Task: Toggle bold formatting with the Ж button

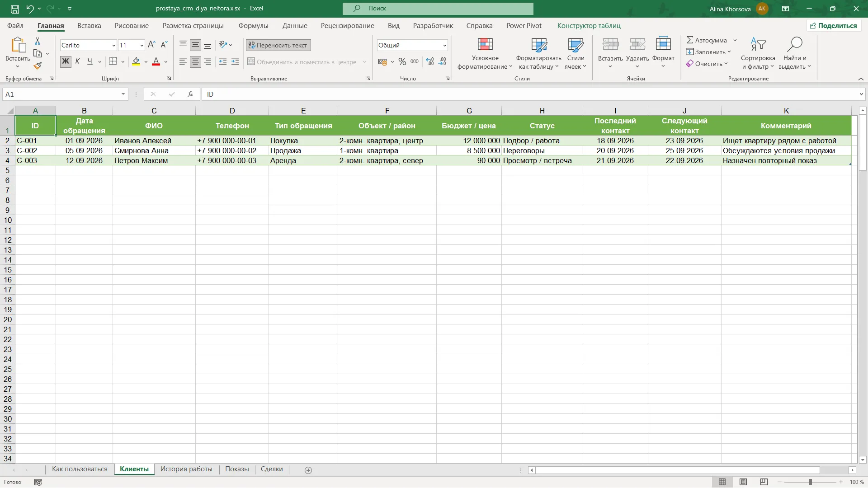Action: [66, 62]
